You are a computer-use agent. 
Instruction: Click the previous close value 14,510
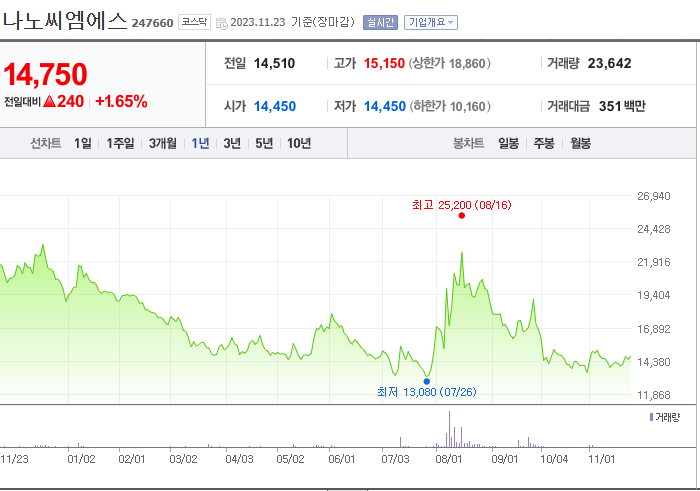pyautogui.click(x=274, y=63)
